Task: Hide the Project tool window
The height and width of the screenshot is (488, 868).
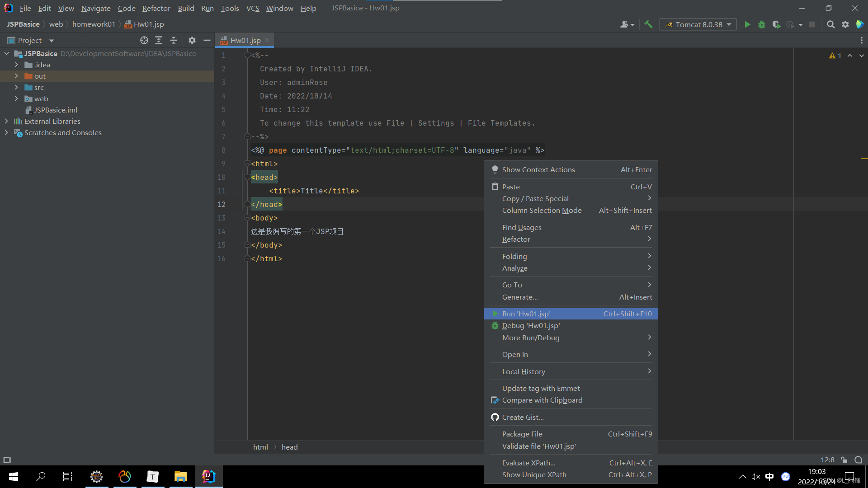Action: tap(207, 40)
